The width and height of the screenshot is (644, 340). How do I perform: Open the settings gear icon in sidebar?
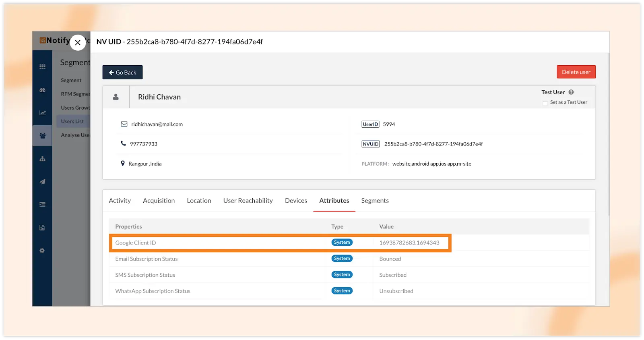click(42, 251)
